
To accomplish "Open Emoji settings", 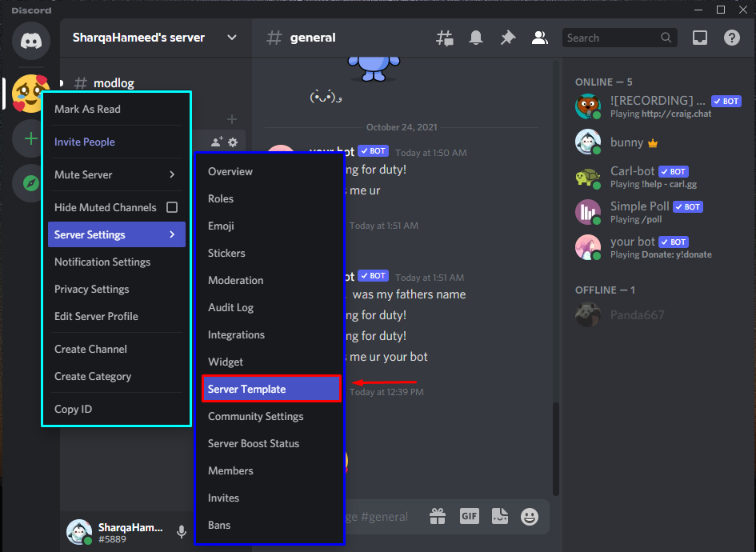I will tap(271, 226).
